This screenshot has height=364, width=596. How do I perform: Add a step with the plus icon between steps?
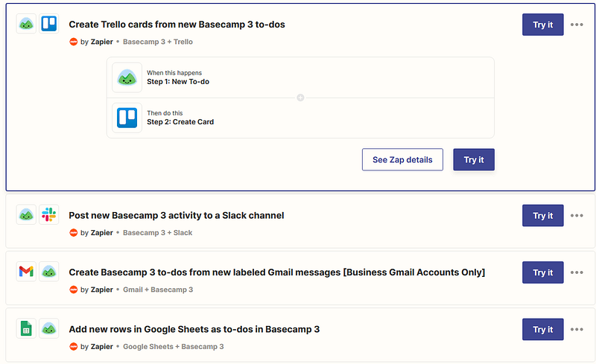pos(300,98)
